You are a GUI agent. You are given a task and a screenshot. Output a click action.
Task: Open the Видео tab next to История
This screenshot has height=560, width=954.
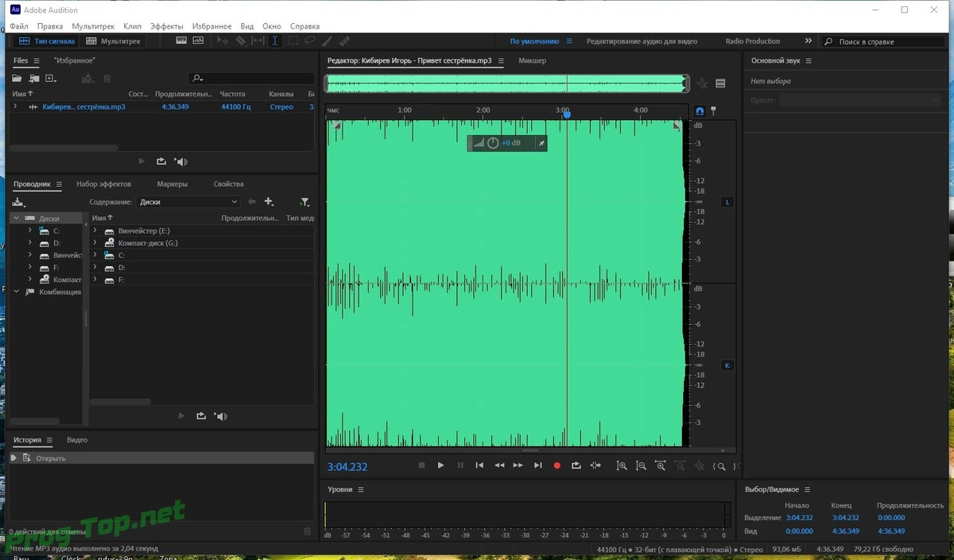pos(77,440)
